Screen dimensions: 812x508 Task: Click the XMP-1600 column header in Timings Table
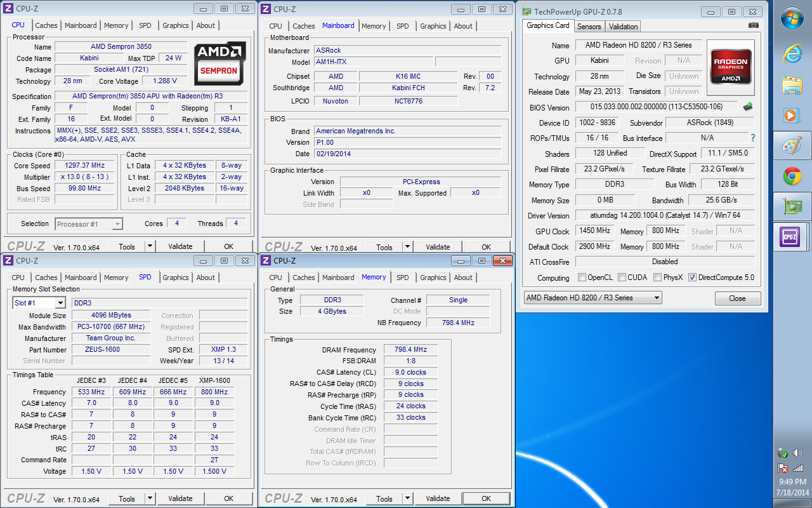coord(214,380)
